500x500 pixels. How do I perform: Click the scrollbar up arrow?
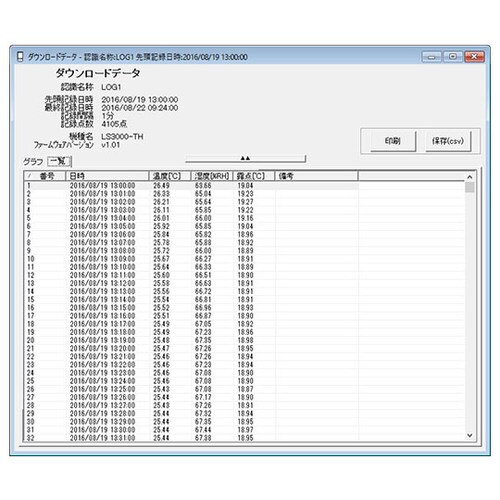coord(470,177)
